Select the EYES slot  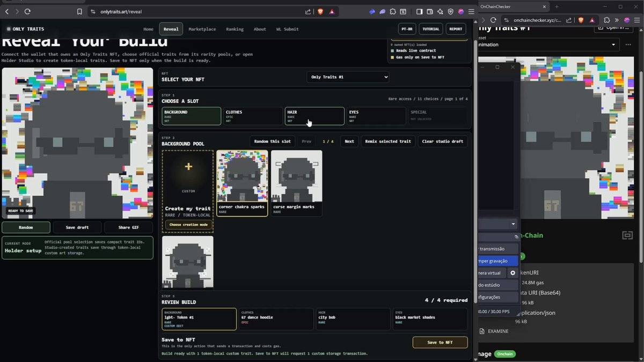pyautogui.click(x=376, y=116)
